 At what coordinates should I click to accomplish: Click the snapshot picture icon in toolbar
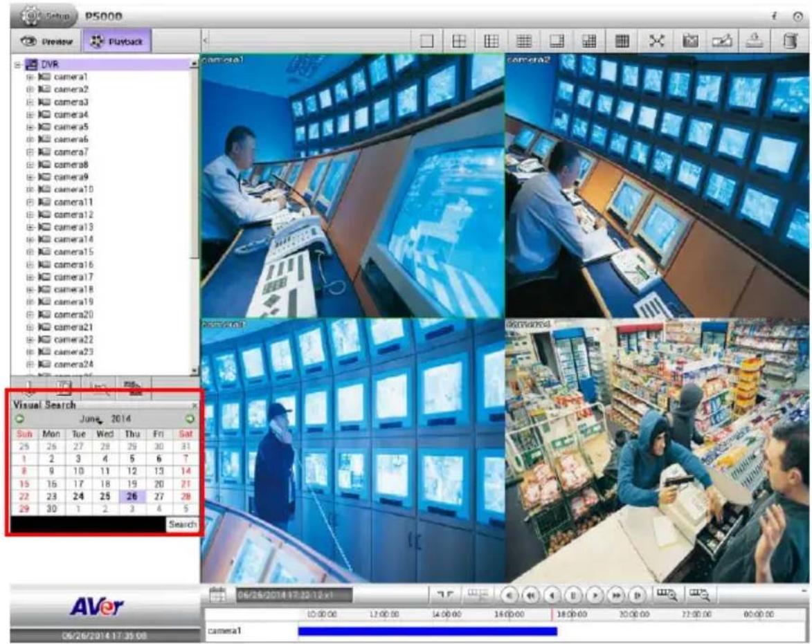point(689,41)
